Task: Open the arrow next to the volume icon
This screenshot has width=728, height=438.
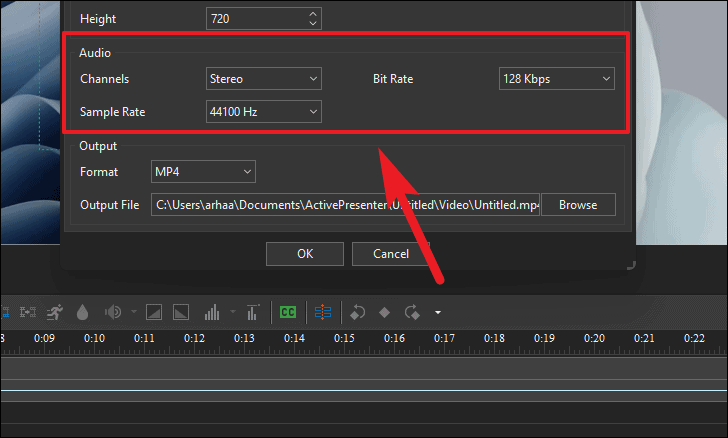Action: pos(134,312)
